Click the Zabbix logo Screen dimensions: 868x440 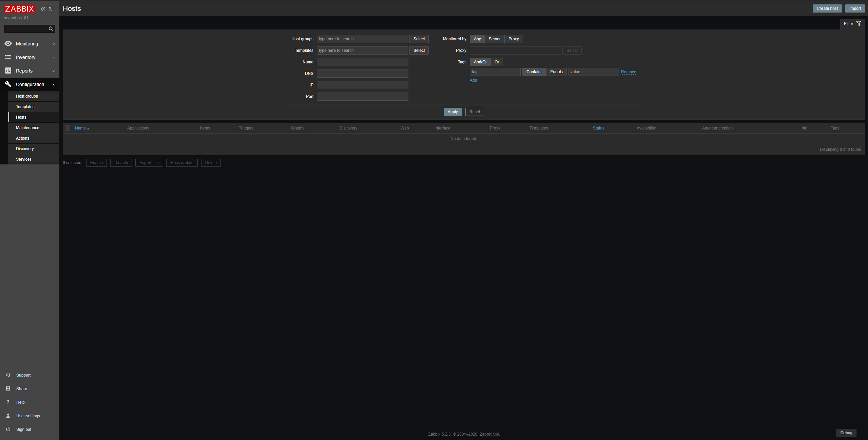coord(19,9)
